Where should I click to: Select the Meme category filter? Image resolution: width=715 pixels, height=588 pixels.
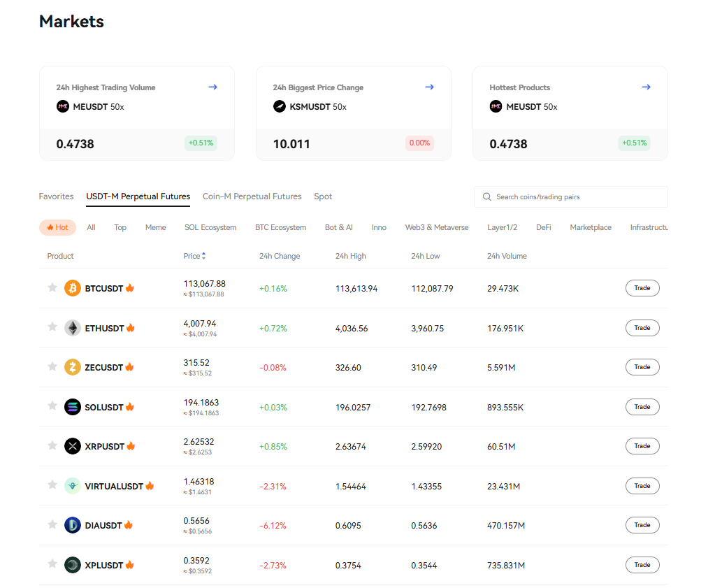click(155, 227)
